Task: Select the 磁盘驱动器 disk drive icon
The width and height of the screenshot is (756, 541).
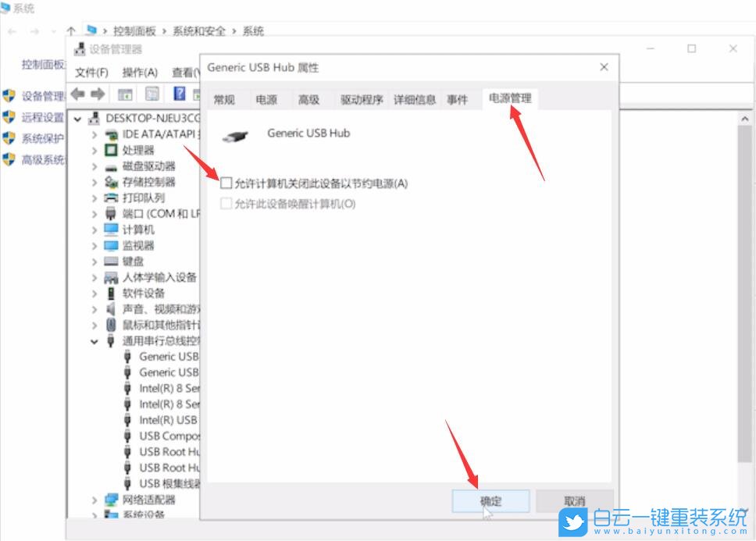Action: 111,166
